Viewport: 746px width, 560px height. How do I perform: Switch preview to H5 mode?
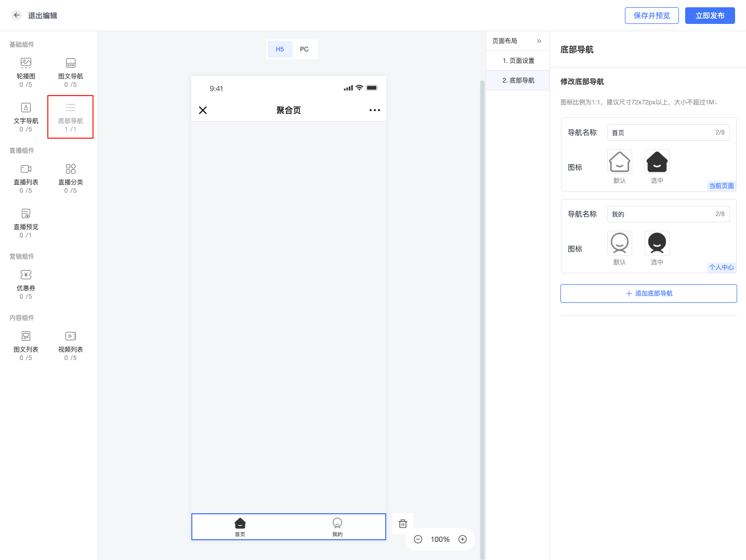(280, 49)
